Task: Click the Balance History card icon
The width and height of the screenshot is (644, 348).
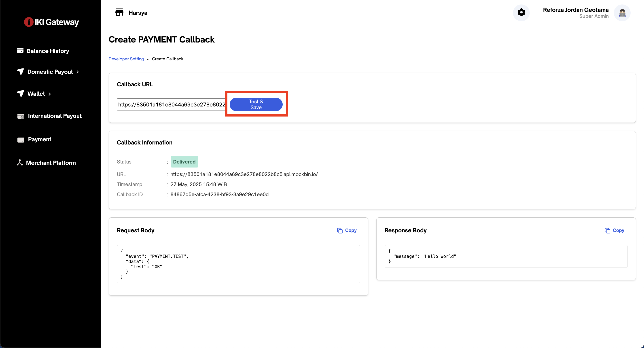Action: pyautogui.click(x=20, y=51)
